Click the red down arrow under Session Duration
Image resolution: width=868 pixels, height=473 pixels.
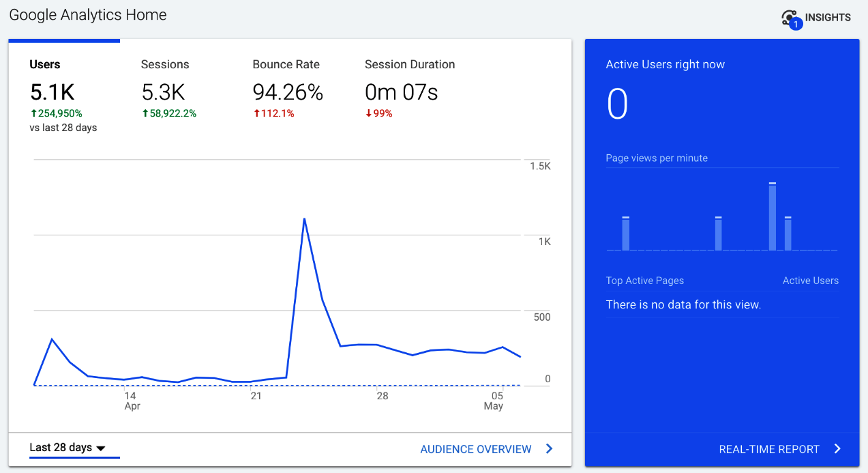[x=368, y=113]
